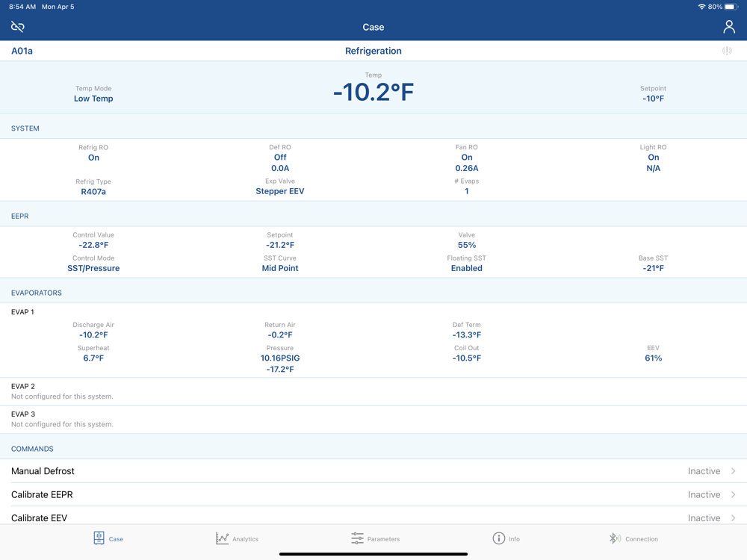
Task: Tap the EVAP 2 row
Action: coord(373,391)
